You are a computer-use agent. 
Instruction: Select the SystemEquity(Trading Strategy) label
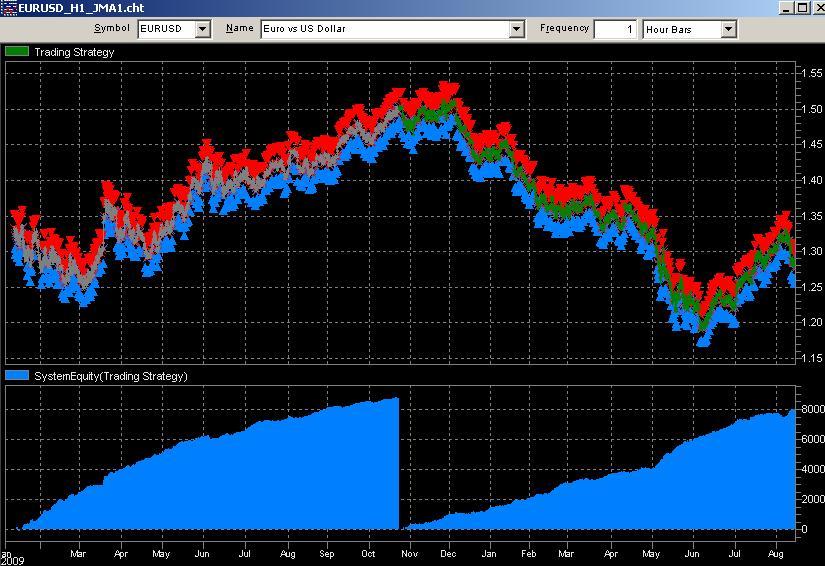111,376
